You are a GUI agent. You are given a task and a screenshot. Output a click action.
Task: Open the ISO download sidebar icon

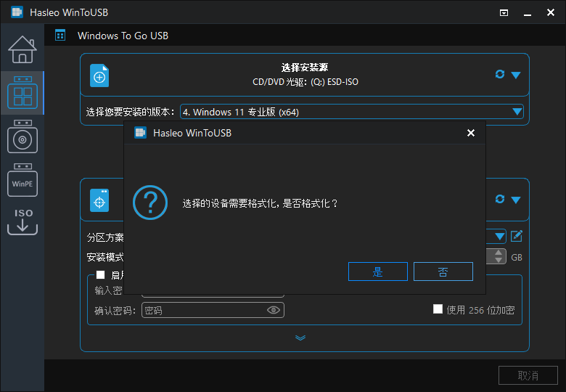[22, 221]
